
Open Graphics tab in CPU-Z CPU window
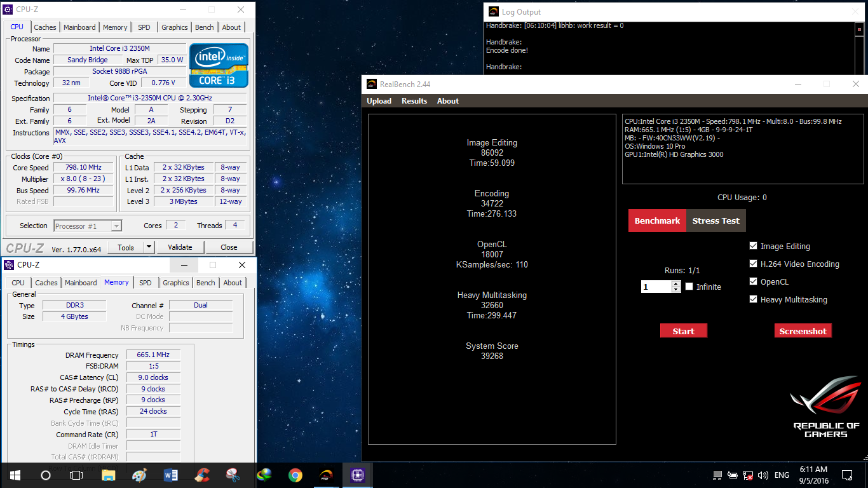(175, 27)
